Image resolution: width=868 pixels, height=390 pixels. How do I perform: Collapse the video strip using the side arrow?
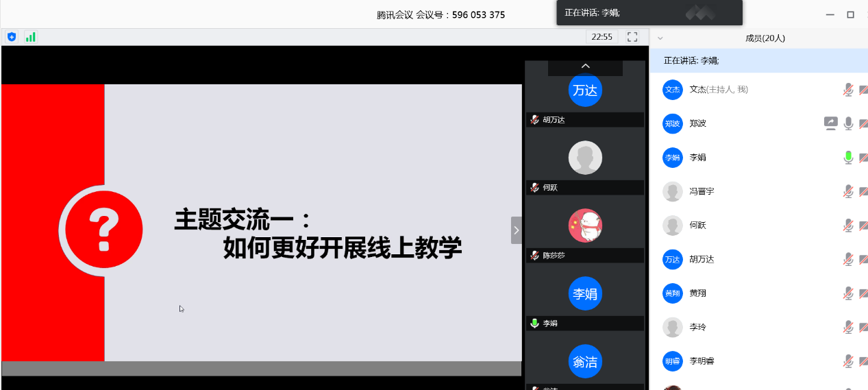516,230
